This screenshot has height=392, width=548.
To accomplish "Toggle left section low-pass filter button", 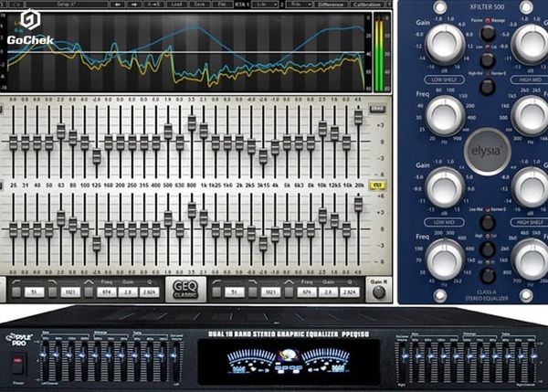I will (52, 292).
